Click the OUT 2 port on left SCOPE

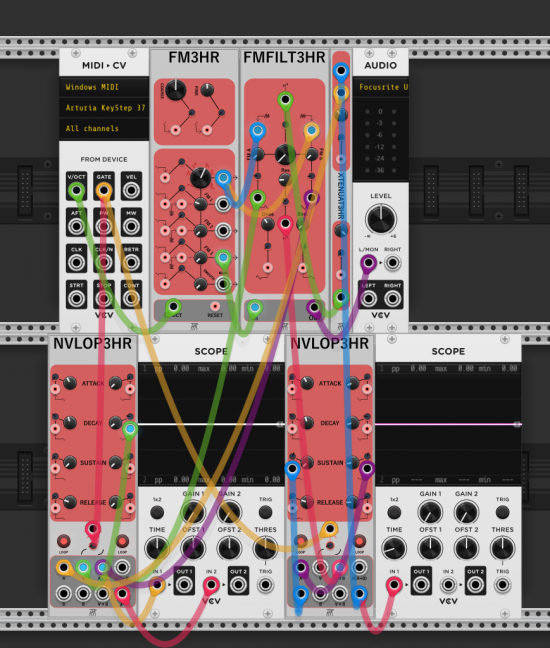click(x=238, y=585)
